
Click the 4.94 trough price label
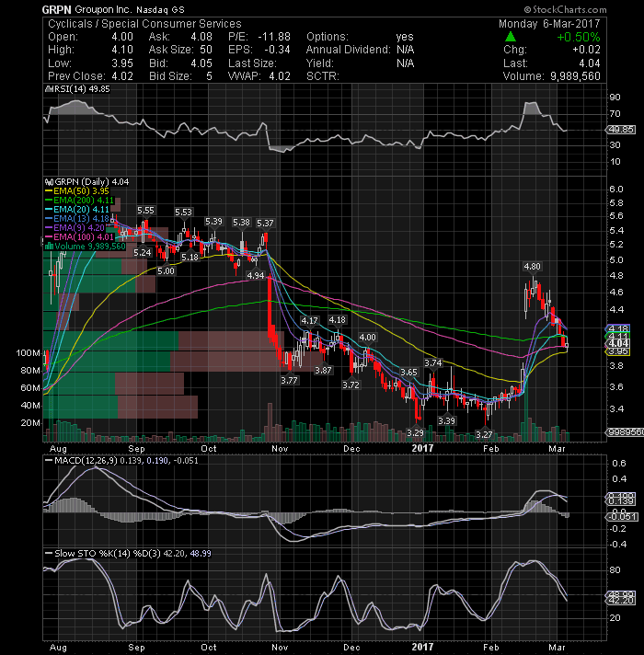tap(256, 275)
